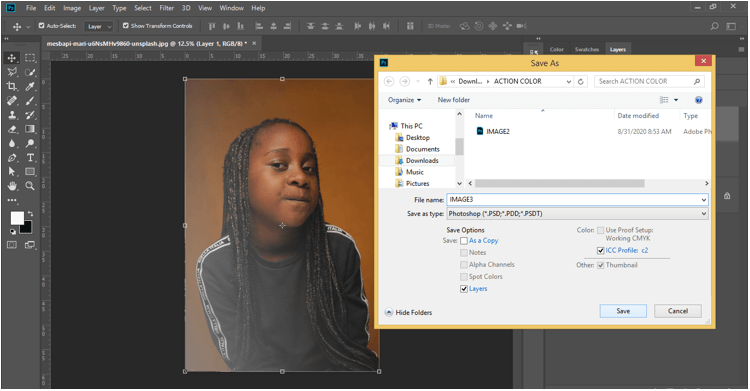Image resolution: width=750 pixels, height=391 pixels.
Task: Expand the File name history dropdown
Action: tap(704, 200)
